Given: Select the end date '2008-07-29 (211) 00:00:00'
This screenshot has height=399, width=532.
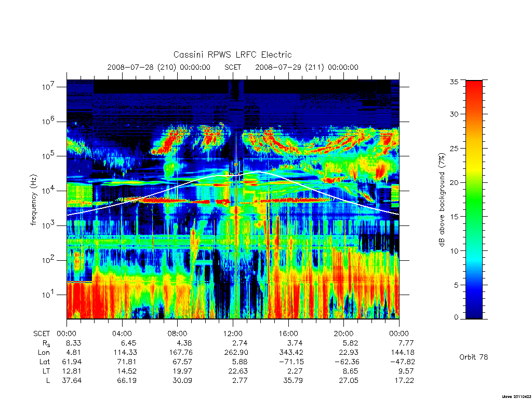Looking at the screenshot, I should (307, 67).
